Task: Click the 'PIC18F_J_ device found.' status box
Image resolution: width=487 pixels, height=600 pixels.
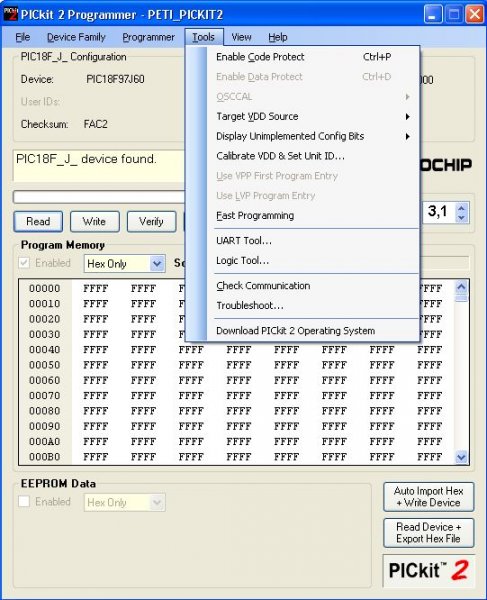Action: pos(99,166)
